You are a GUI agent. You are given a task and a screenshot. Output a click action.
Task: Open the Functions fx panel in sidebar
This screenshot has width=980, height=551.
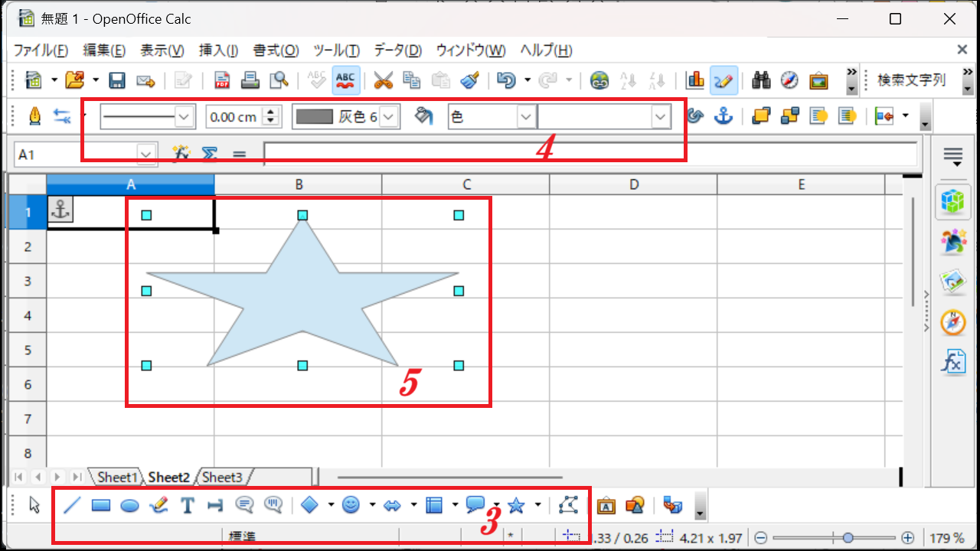[x=953, y=361]
